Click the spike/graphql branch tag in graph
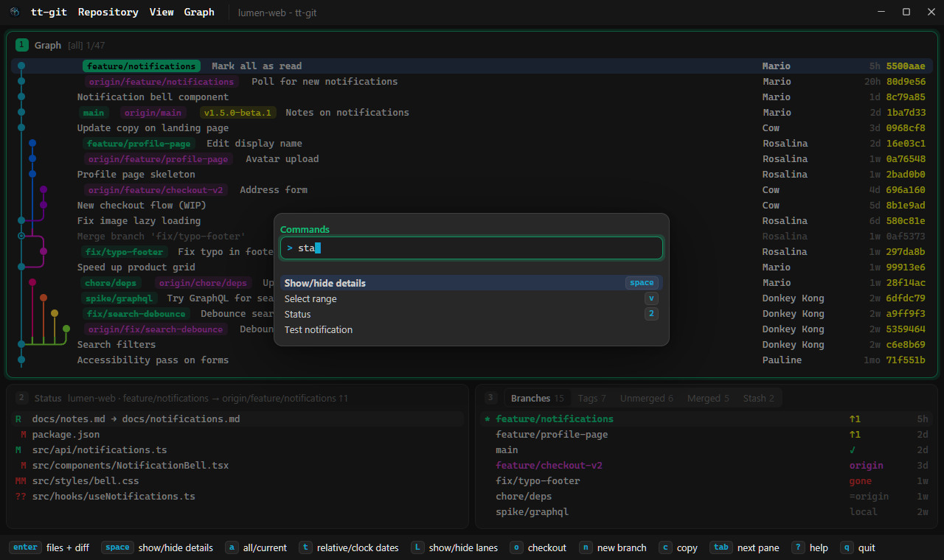Screen dimensions: 944x560 pos(119,298)
